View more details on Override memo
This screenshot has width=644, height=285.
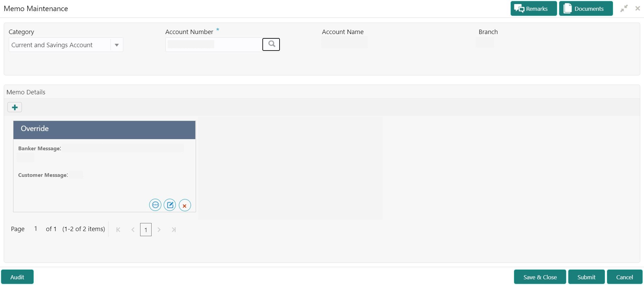[x=155, y=205]
